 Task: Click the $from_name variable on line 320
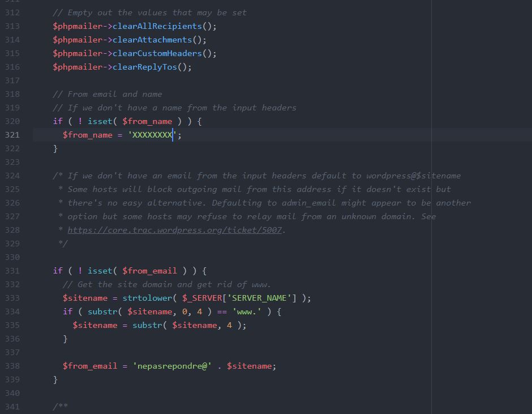[x=148, y=121]
